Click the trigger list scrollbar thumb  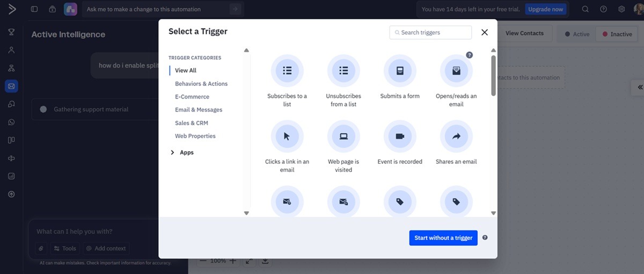coord(493,75)
